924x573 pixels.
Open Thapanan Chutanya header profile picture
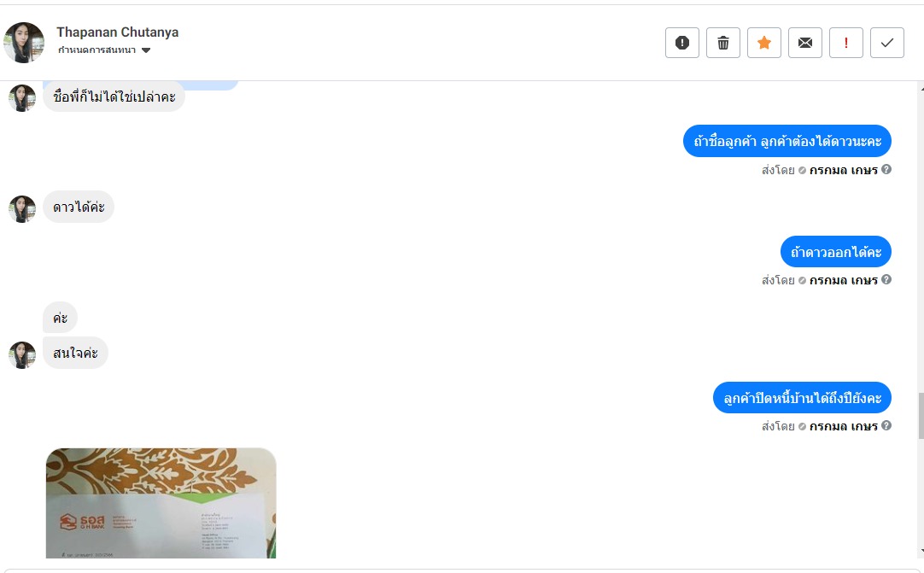[x=24, y=43]
